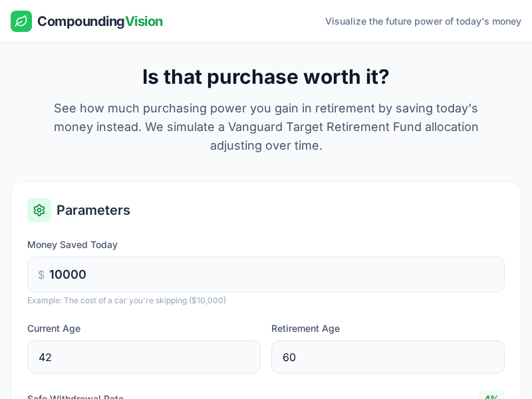The height and width of the screenshot is (399, 532).
Task: Click the settings cog in the Parameters card header
Action: (39, 210)
